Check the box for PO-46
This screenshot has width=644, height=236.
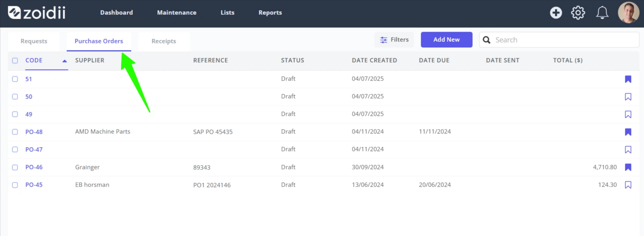pos(15,167)
